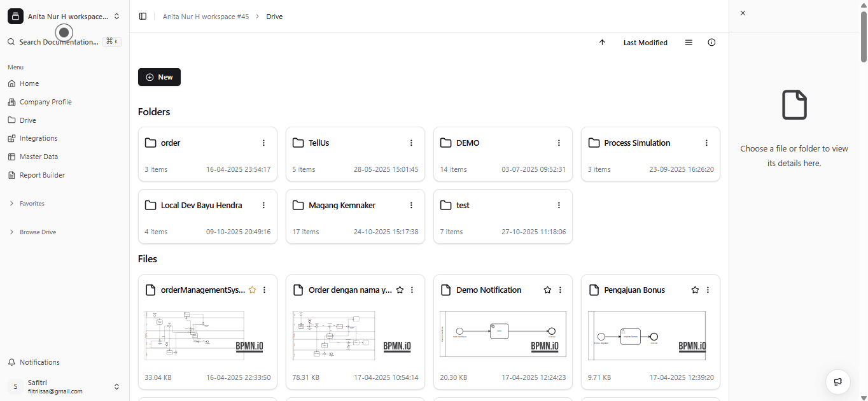The height and width of the screenshot is (401, 868).
Task: Click the info icon near Last Modified
Action: [x=711, y=42]
